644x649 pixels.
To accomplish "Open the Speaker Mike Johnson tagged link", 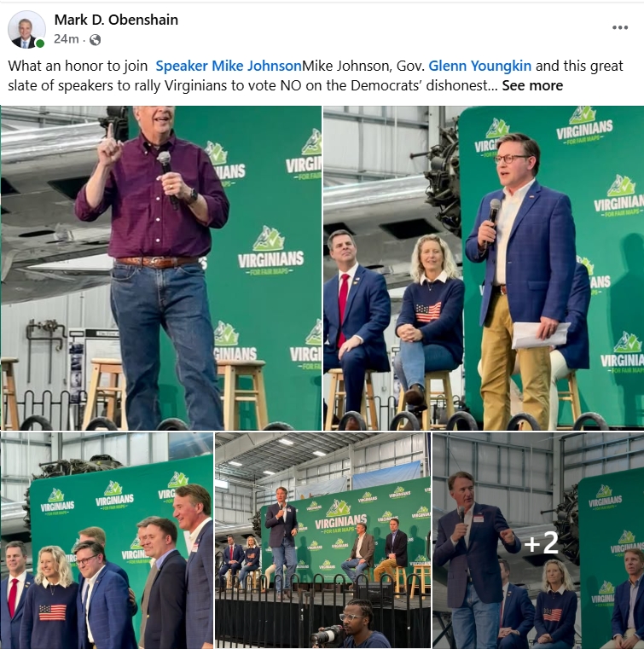I will (229, 66).
